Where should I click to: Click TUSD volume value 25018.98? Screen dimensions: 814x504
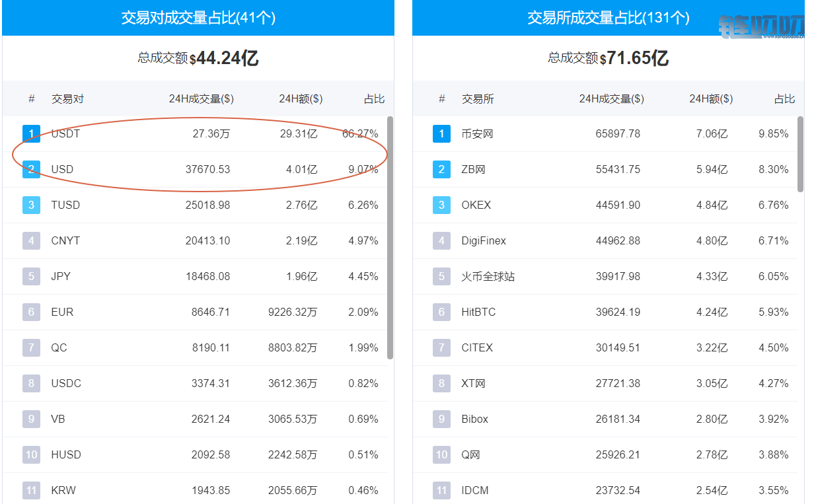pyautogui.click(x=208, y=205)
